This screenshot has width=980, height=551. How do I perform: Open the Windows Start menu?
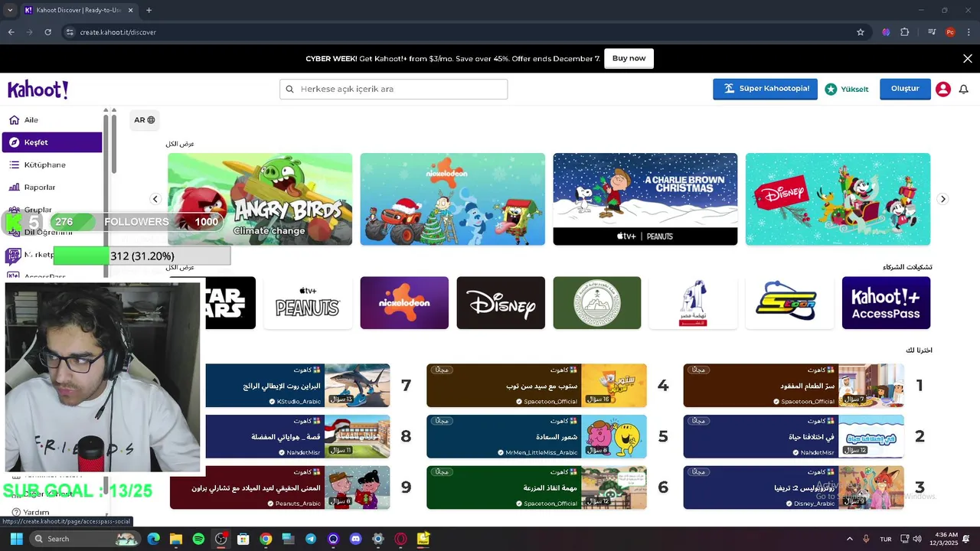click(x=16, y=539)
